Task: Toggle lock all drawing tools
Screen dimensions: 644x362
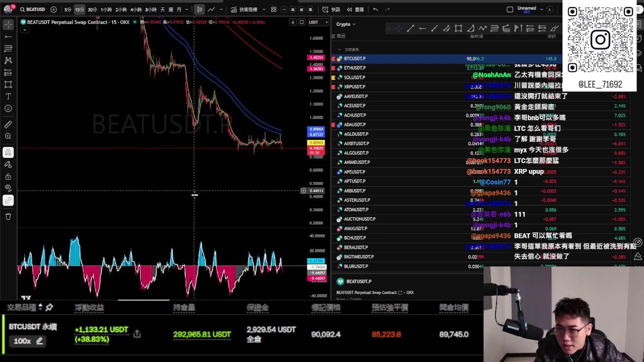Action: click(8, 176)
